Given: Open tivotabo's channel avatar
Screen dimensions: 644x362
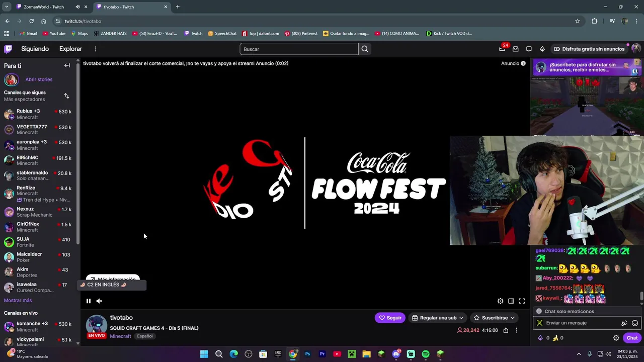Looking at the screenshot, I should point(96,325).
